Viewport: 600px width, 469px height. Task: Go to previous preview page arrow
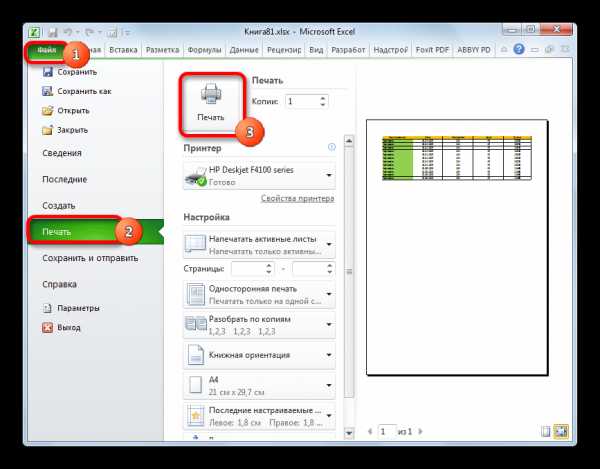pos(370,432)
